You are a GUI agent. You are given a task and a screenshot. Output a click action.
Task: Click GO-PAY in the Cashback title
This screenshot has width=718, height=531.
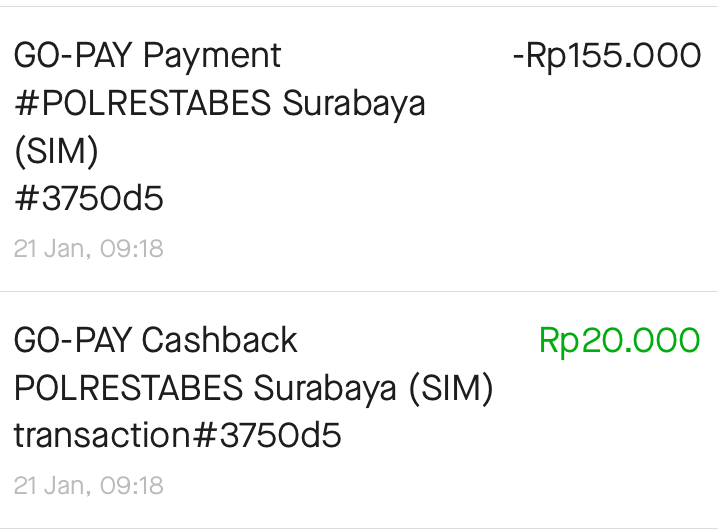(x=73, y=341)
